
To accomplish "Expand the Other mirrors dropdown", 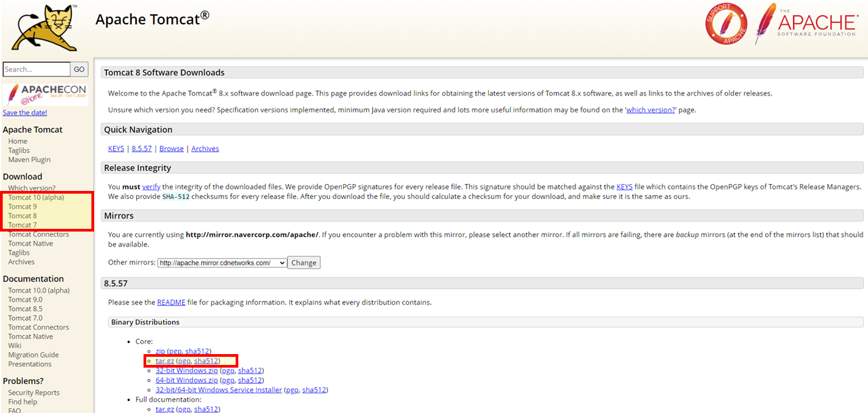I will pyautogui.click(x=222, y=263).
